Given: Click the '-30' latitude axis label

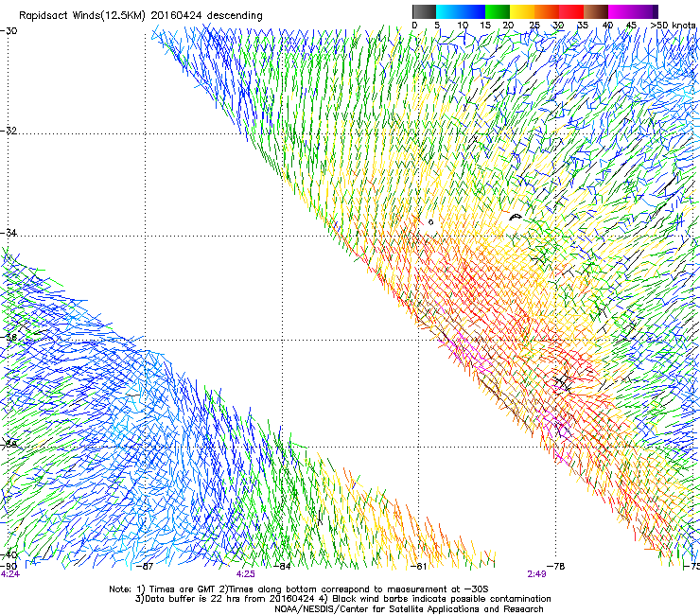Looking at the screenshot, I should pyautogui.click(x=9, y=31).
